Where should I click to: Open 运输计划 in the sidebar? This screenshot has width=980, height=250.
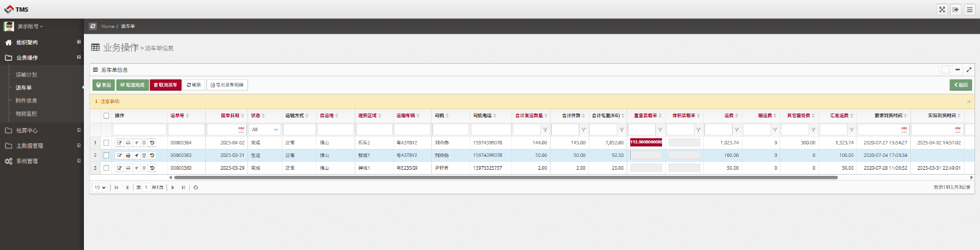(x=26, y=75)
